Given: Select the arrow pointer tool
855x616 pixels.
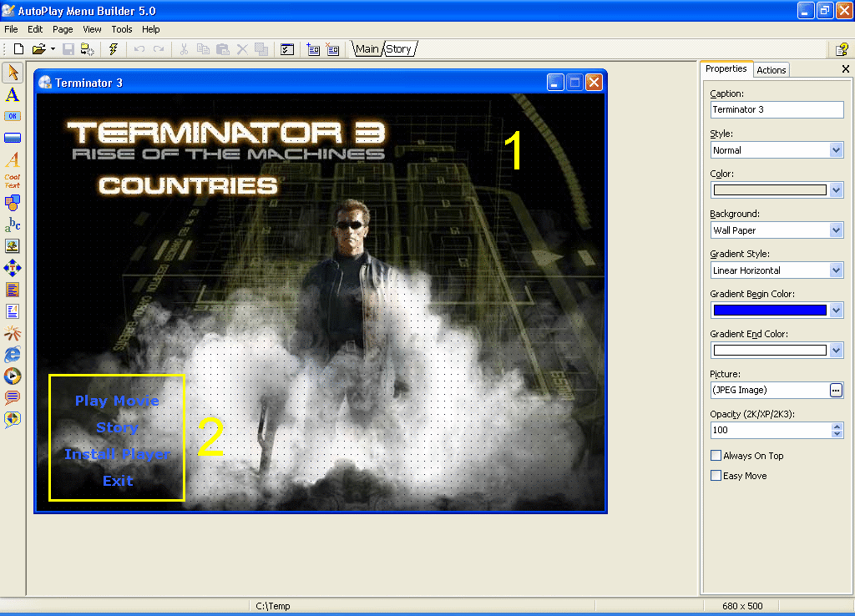Looking at the screenshot, I should (13, 73).
